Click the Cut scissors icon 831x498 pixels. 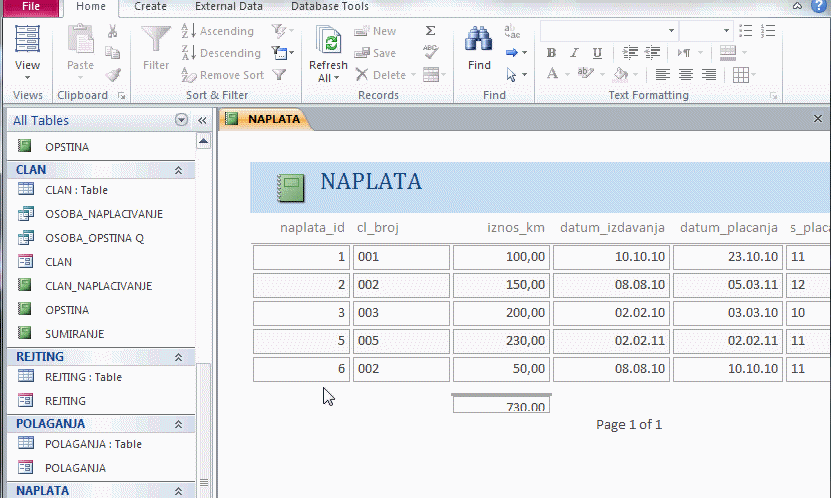[x=112, y=31]
